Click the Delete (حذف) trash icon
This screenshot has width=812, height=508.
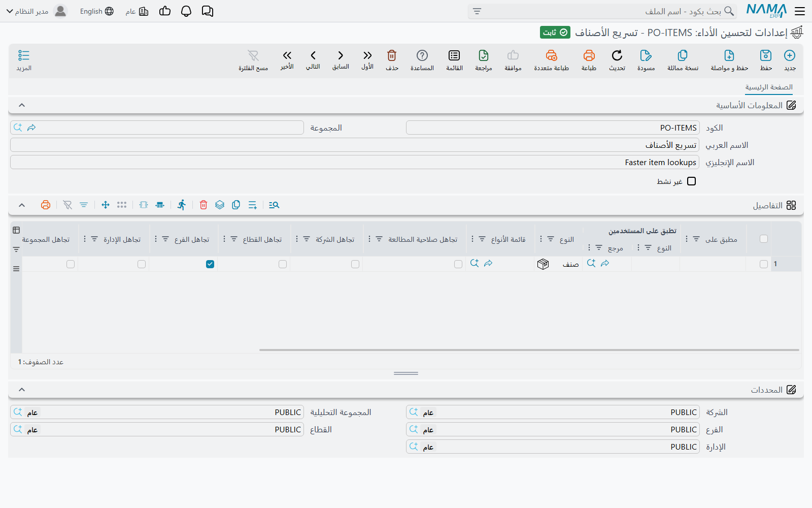[x=392, y=55]
